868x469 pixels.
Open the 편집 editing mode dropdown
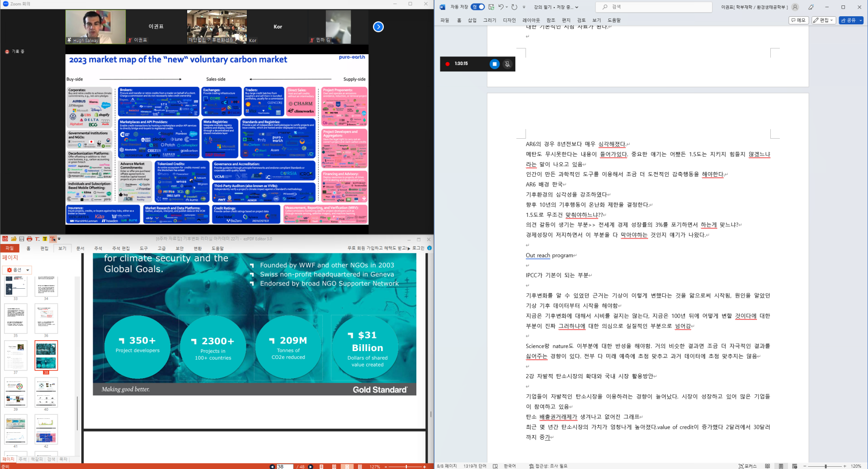(x=824, y=20)
